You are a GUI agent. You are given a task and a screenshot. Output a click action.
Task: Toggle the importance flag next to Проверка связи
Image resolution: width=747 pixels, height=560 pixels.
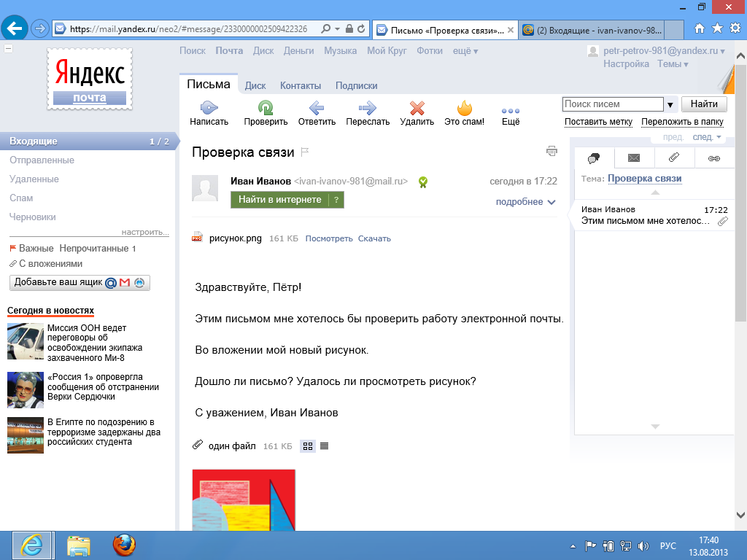point(305,152)
